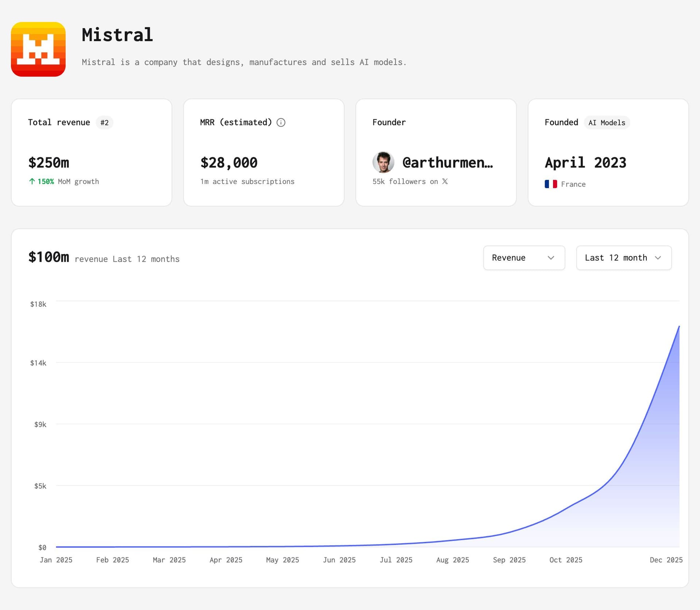Click the Sep 2025 axis label

click(x=509, y=560)
